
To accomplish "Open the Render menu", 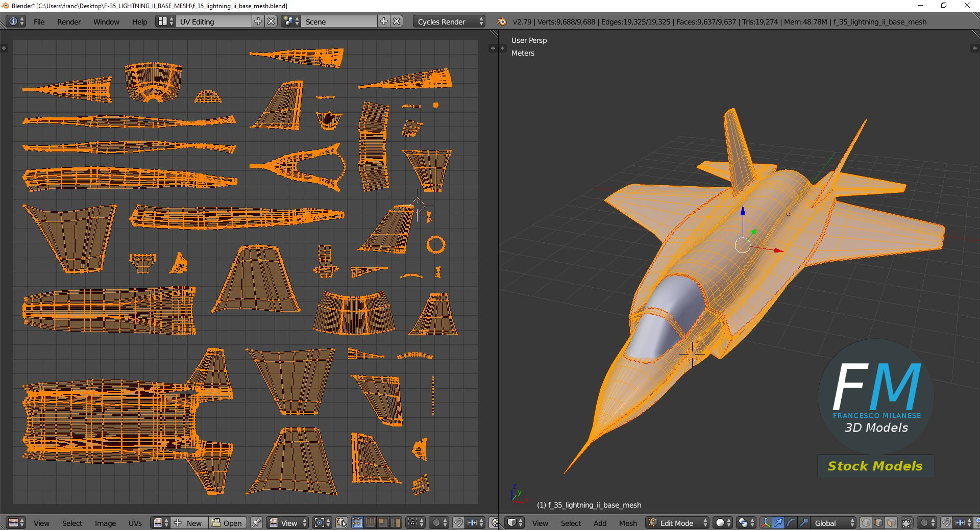I will click(69, 21).
